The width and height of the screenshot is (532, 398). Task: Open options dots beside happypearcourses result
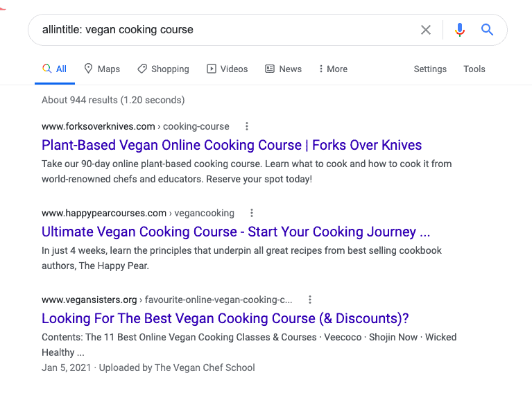[252, 213]
